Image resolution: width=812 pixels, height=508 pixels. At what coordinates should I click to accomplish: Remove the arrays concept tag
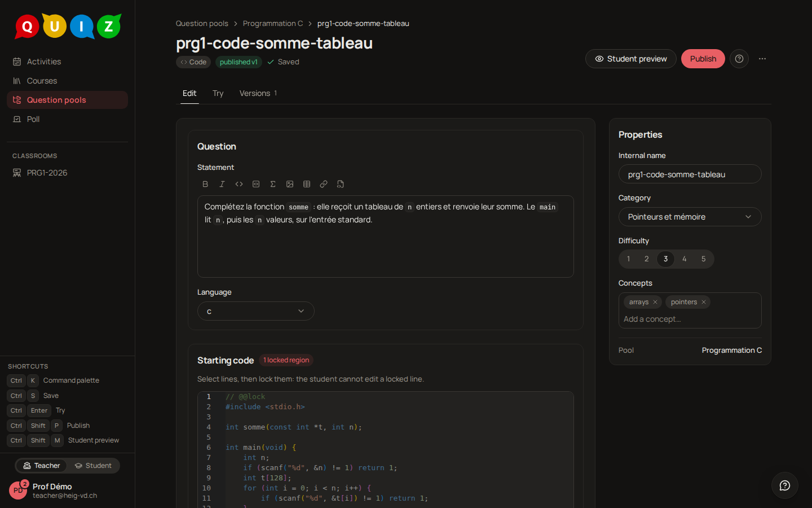(x=655, y=302)
